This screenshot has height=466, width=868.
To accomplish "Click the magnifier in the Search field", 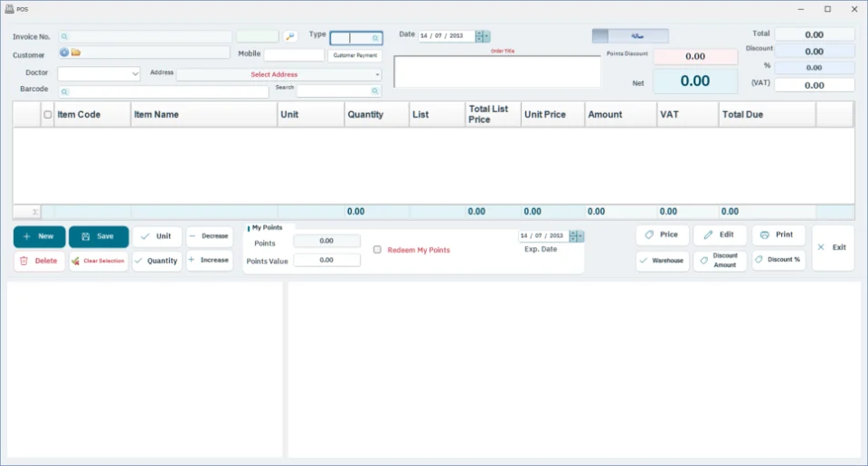I will click(374, 90).
